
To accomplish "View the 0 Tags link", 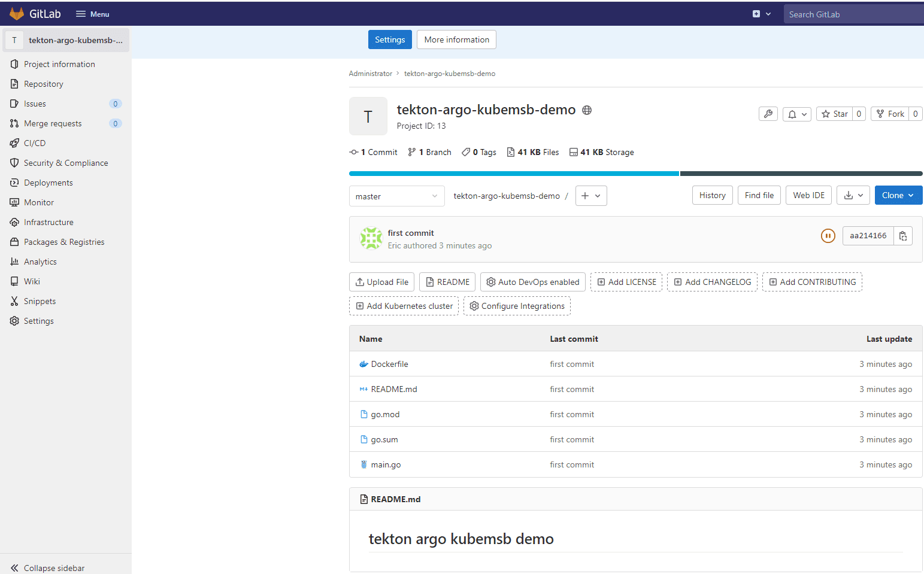I will coord(479,152).
